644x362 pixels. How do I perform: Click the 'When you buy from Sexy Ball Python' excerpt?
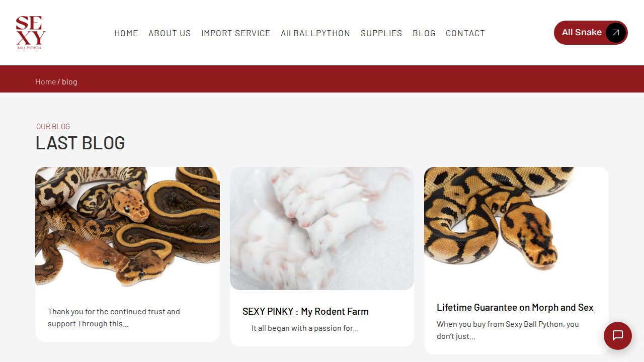coord(508,330)
